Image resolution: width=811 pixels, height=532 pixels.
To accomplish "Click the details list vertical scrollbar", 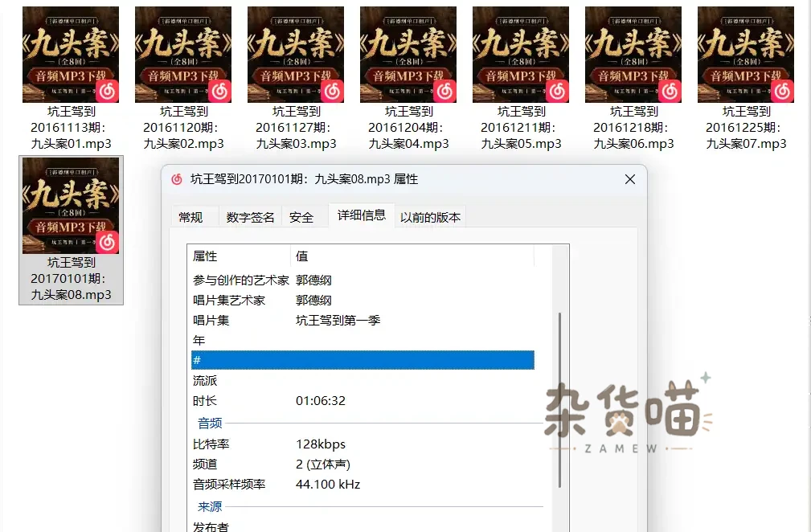I will coord(559,401).
